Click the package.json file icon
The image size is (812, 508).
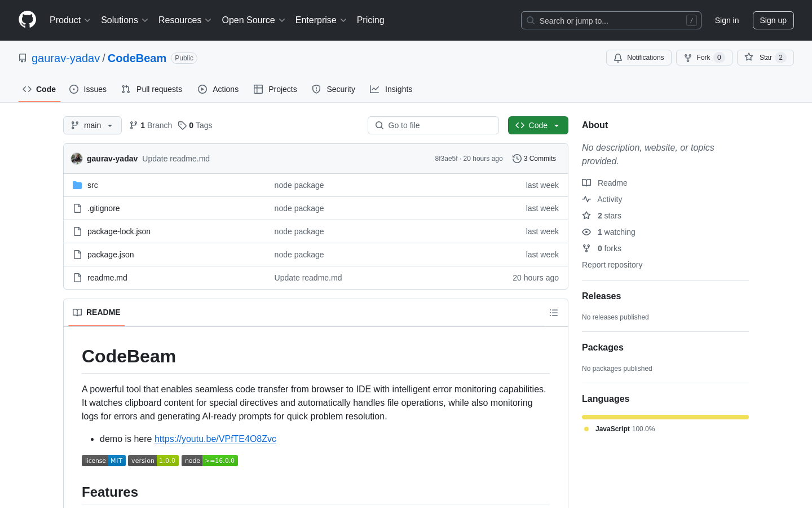[77, 255]
